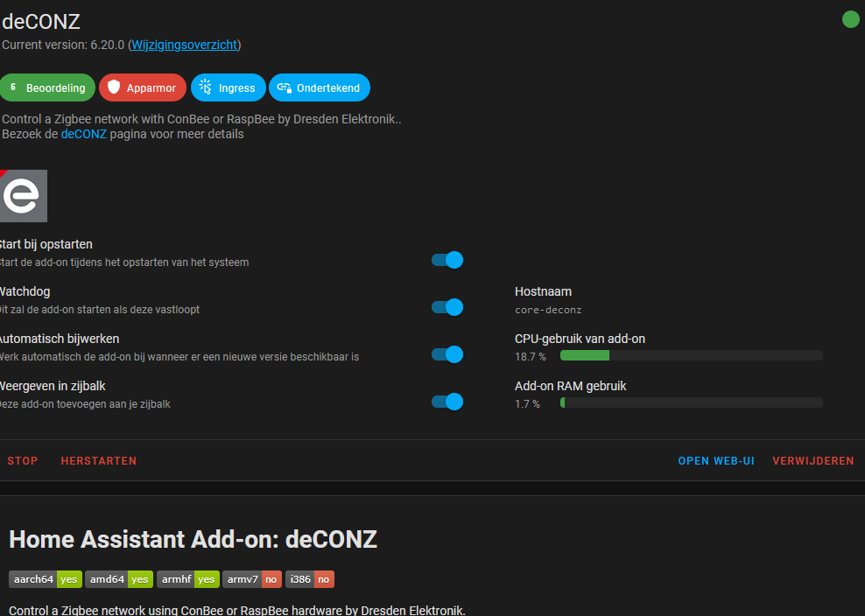This screenshot has height=616, width=865.
Task: Toggle Automatisch bijwerken switch
Action: [x=447, y=354]
